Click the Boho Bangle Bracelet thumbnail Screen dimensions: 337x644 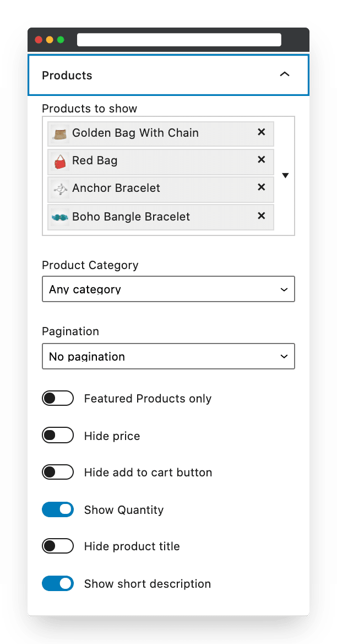(x=60, y=217)
